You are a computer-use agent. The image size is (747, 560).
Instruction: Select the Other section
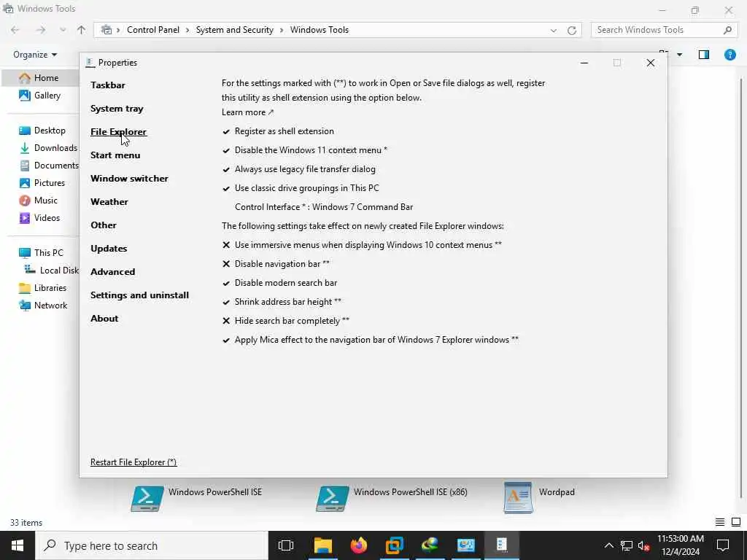click(104, 225)
